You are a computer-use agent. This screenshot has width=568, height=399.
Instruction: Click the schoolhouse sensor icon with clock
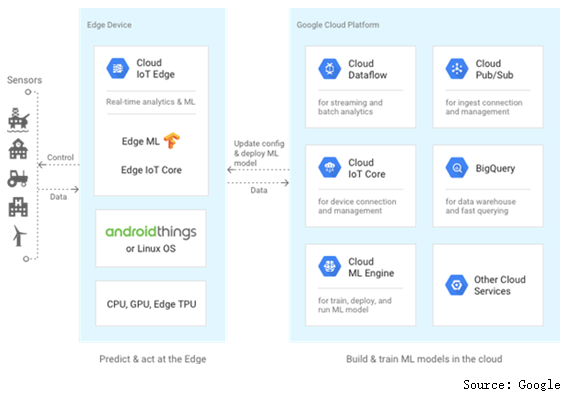pyautogui.click(x=18, y=149)
